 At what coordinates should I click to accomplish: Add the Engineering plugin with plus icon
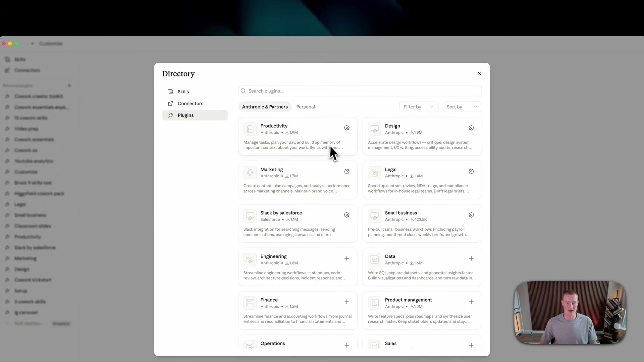(347, 258)
